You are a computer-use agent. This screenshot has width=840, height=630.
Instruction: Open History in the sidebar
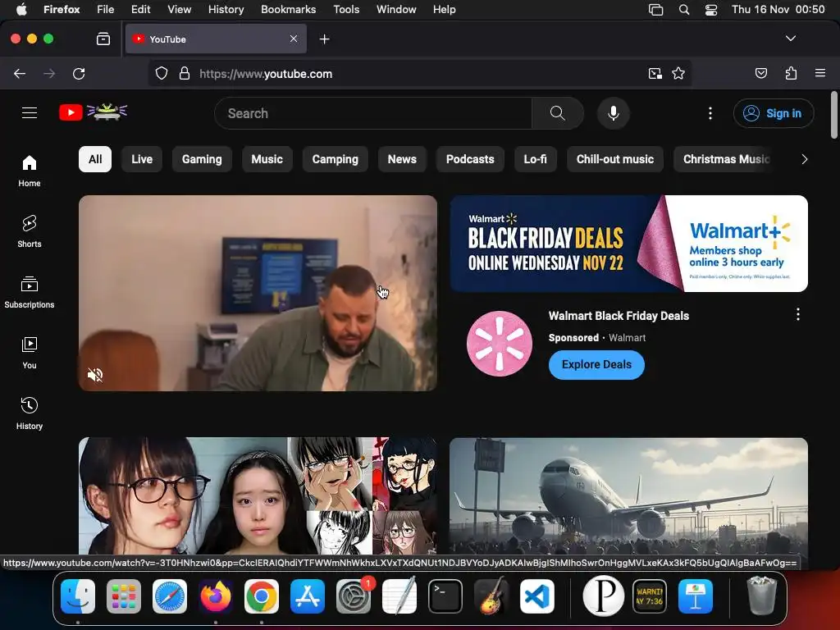30,413
